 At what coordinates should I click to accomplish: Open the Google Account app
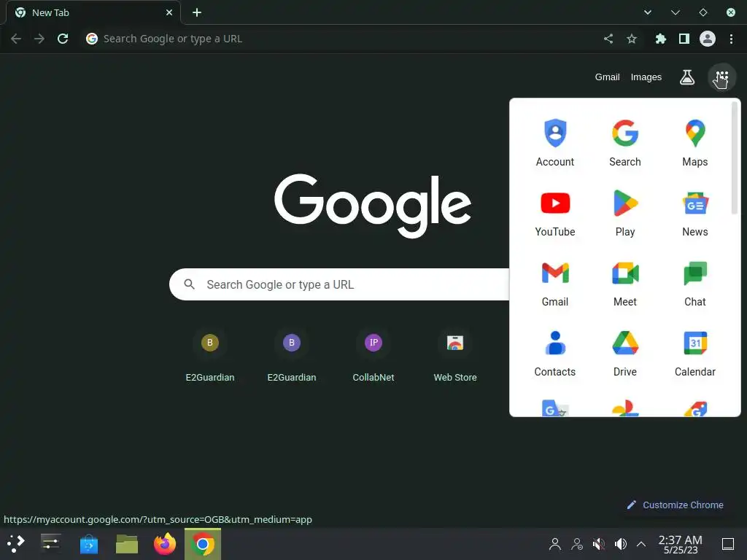(555, 143)
